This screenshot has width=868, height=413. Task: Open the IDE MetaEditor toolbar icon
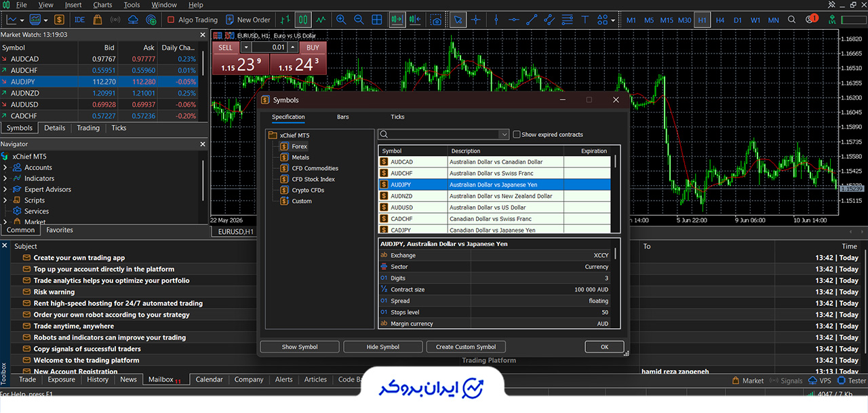[x=79, y=20]
